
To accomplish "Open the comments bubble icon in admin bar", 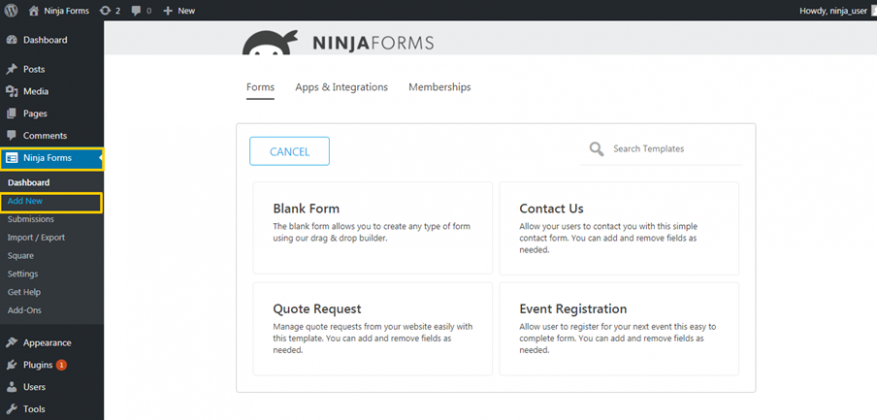I will pyautogui.click(x=136, y=11).
